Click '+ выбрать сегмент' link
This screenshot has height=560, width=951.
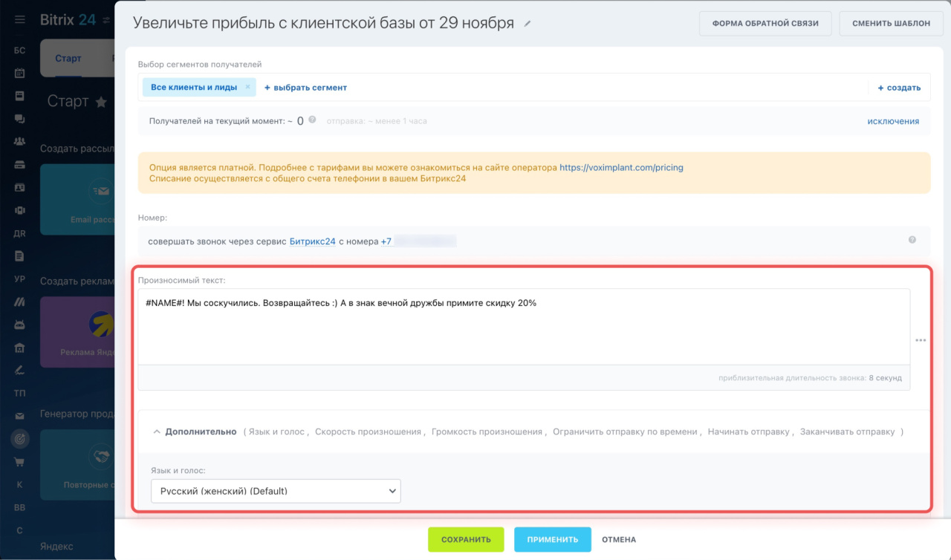(305, 87)
